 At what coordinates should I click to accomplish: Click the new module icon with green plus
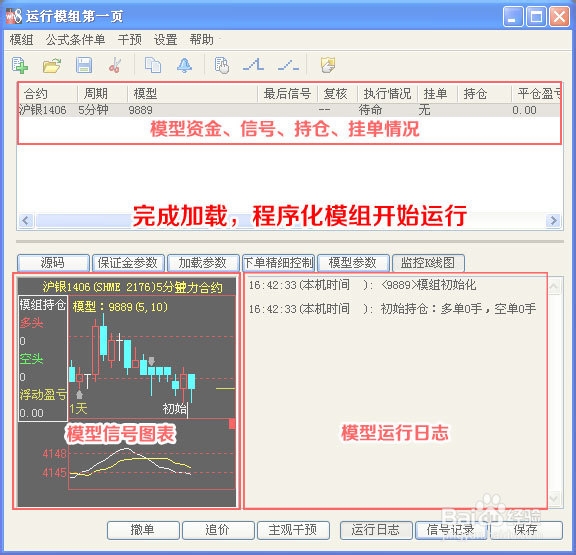[x=20, y=66]
